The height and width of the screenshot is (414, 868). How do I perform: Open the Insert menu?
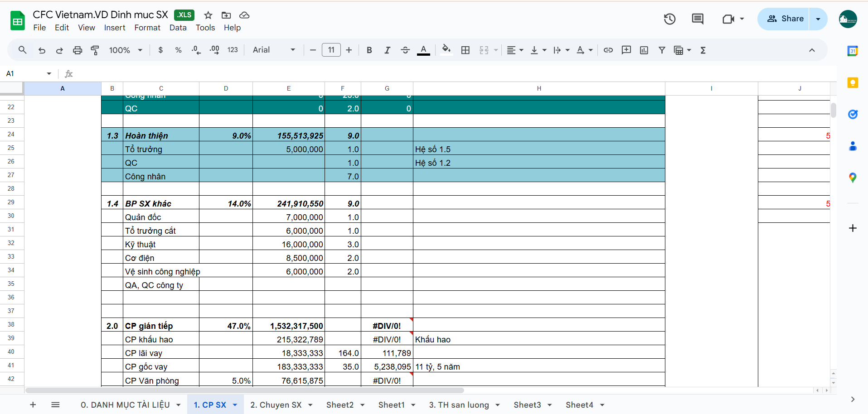click(x=115, y=28)
